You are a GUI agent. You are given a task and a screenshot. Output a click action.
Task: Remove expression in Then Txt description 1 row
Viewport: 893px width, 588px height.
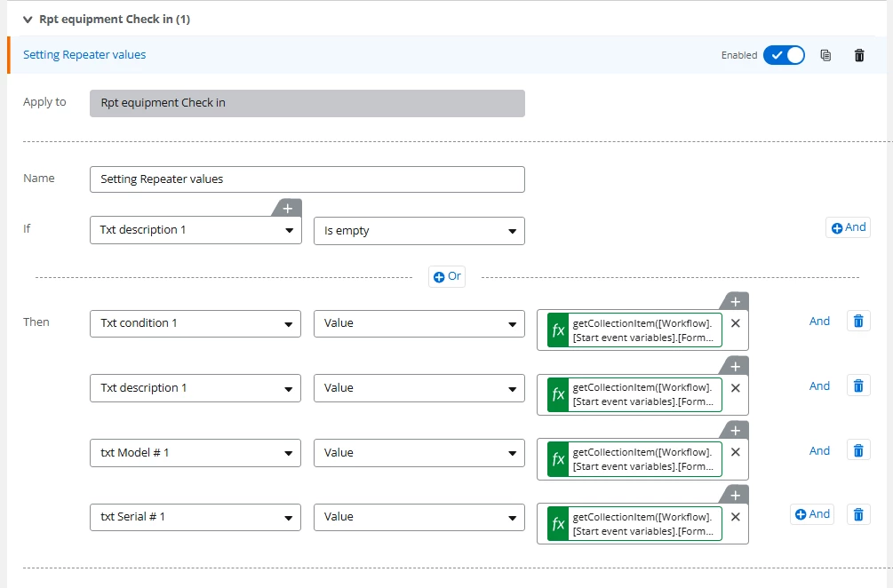click(x=735, y=387)
